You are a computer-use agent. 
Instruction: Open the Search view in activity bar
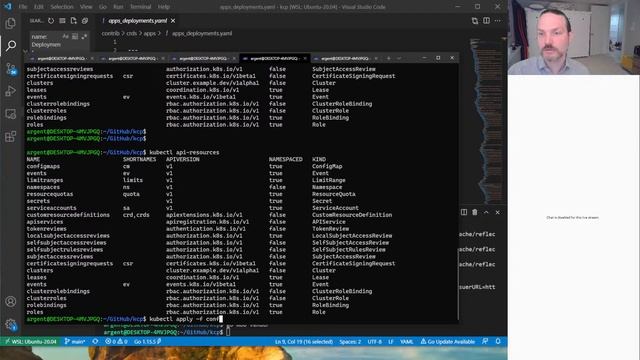tap(11, 45)
